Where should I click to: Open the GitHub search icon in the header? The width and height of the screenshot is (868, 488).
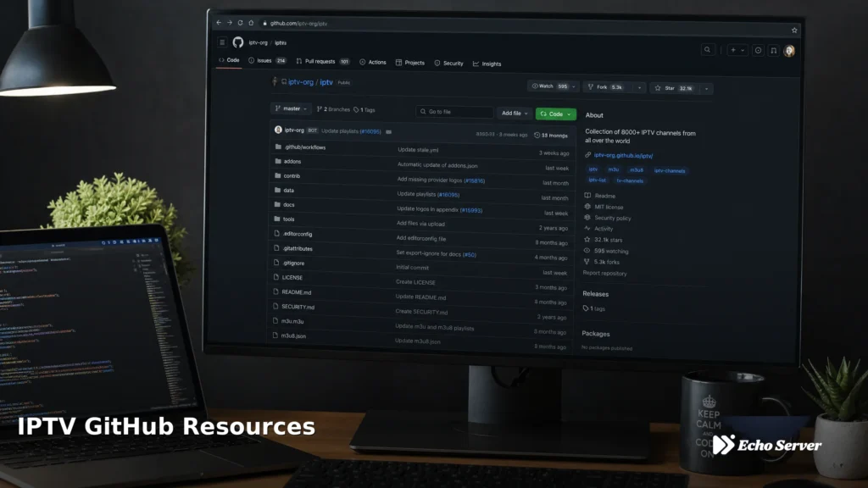tap(708, 50)
